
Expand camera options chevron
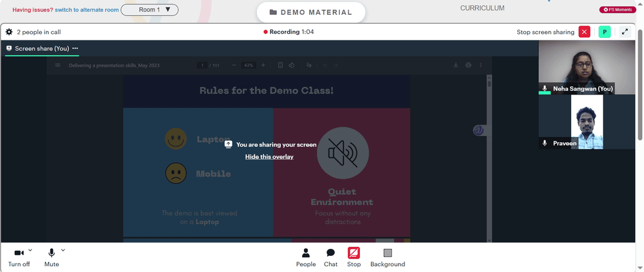pyautogui.click(x=30, y=250)
